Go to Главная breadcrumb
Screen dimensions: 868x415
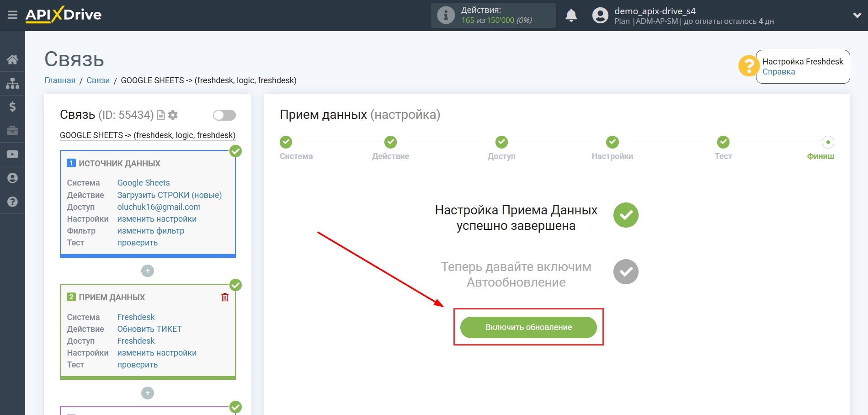tap(60, 80)
